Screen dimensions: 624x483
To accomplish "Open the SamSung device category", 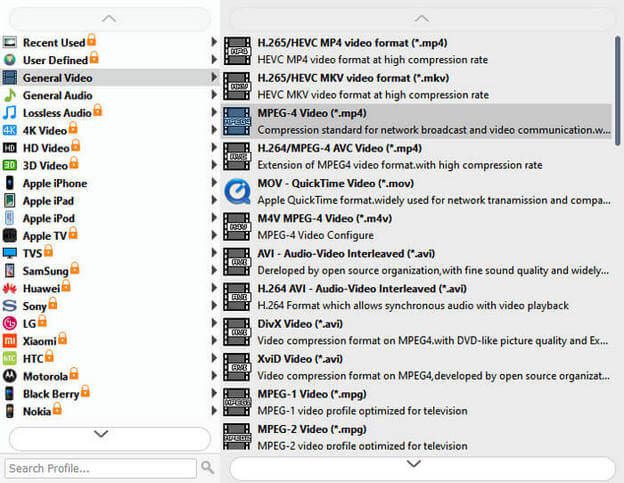I will pos(110,271).
